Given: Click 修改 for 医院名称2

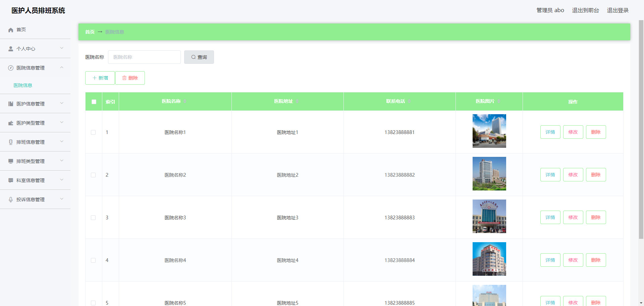Looking at the screenshot, I should point(573,175).
